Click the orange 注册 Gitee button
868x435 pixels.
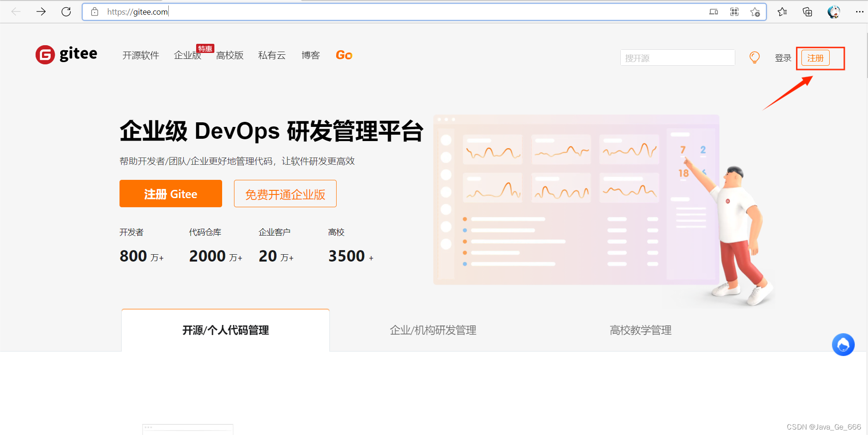pyautogui.click(x=171, y=194)
